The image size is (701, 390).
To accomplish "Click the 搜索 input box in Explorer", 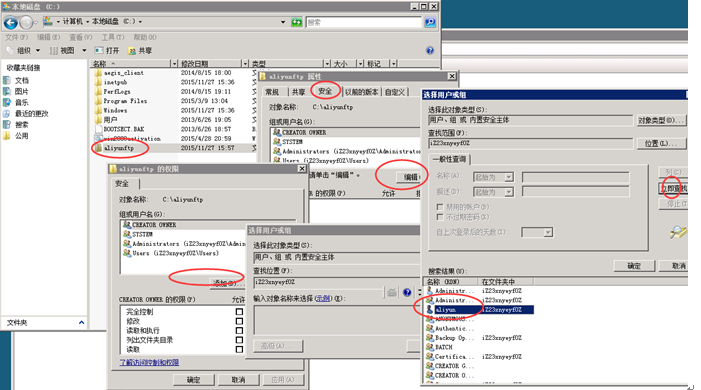I will [363, 22].
